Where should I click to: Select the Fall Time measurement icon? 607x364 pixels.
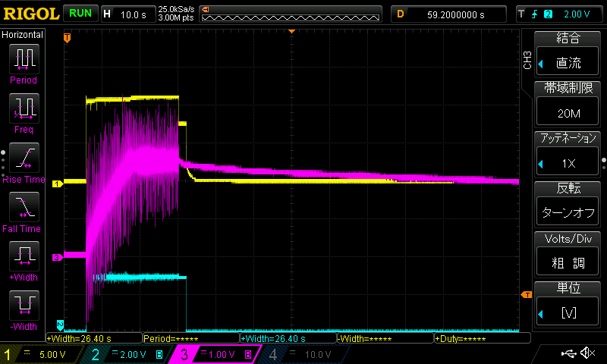(x=24, y=207)
